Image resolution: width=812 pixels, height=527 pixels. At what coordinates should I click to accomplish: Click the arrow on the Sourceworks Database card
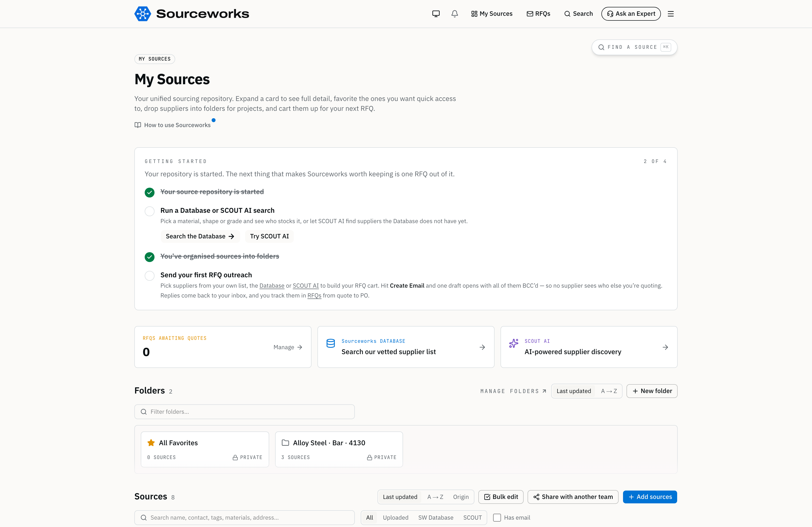click(x=482, y=347)
